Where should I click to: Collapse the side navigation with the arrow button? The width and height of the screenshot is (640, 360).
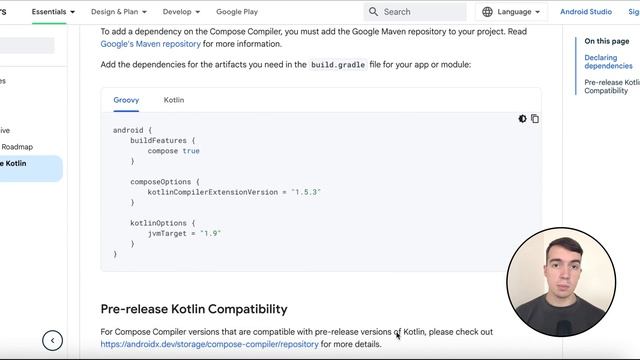(x=52, y=340)
